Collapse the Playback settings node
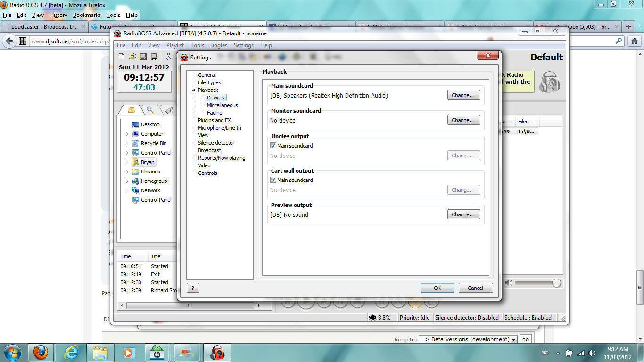644x362 pixels. 193,90
